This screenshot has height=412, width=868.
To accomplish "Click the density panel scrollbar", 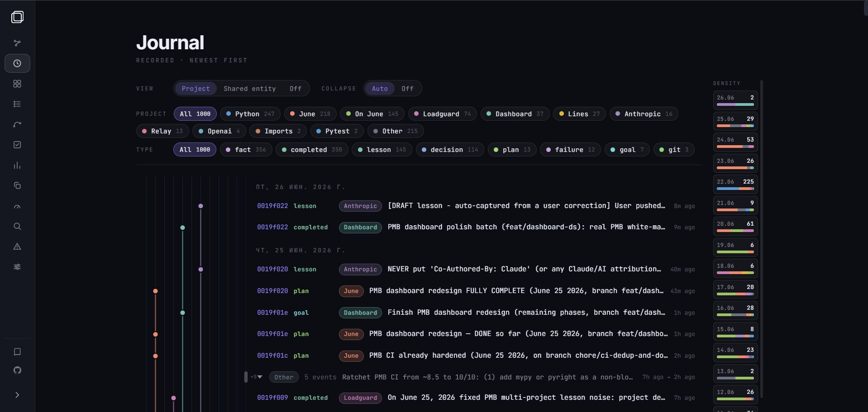I will (762, 239).
